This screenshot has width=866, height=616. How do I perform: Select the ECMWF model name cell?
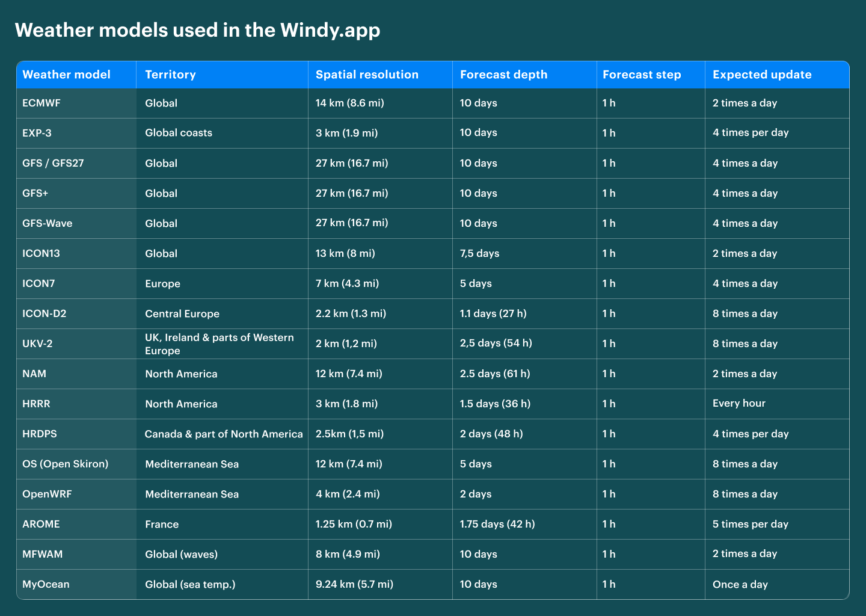(x=41, y=103)
